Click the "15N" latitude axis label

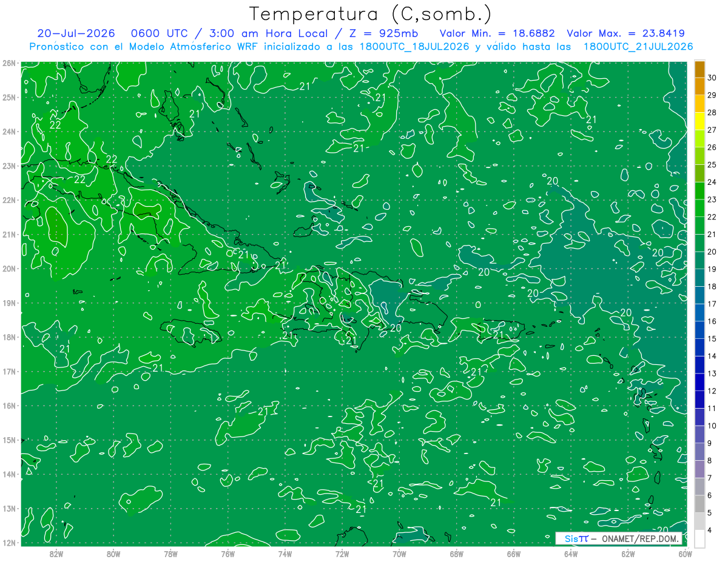9,440
